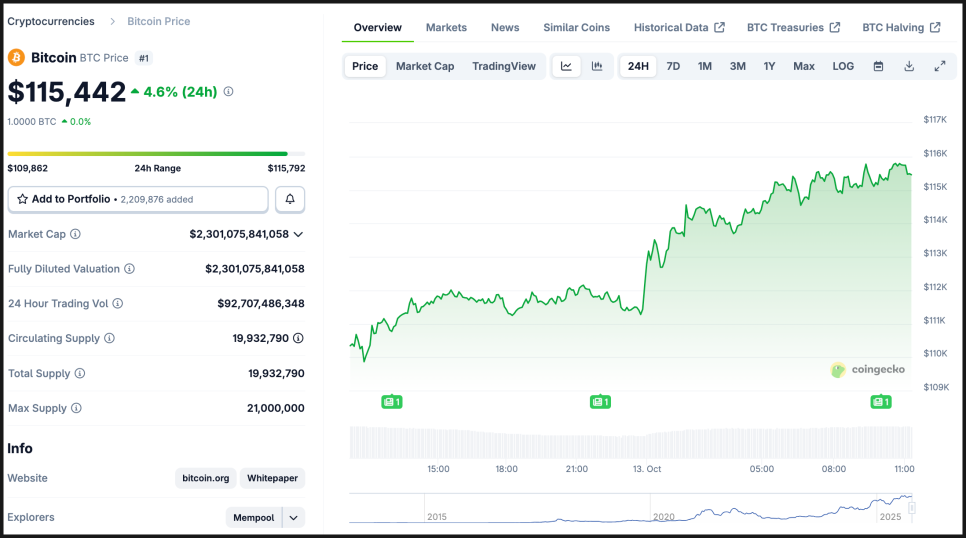Click the download chart data icon
Image resolution: width=966 pixels, height=538 pixels.
909,66
